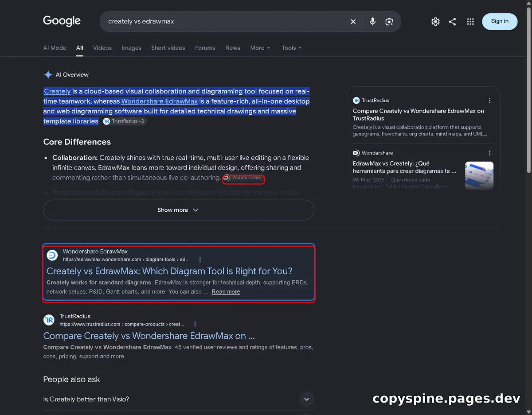Click Wondershare logo in side card
Viewport: 532px width, 415px height.
(x=356, y=153)
